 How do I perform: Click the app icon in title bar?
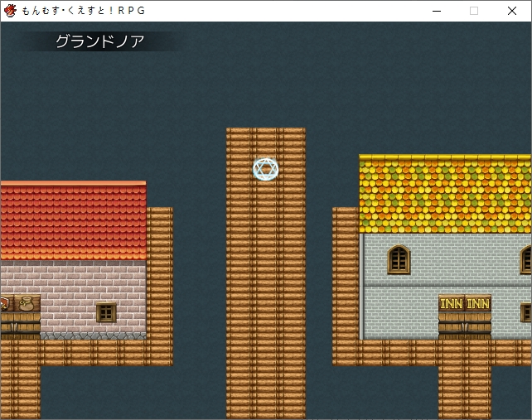coord(10,11)
